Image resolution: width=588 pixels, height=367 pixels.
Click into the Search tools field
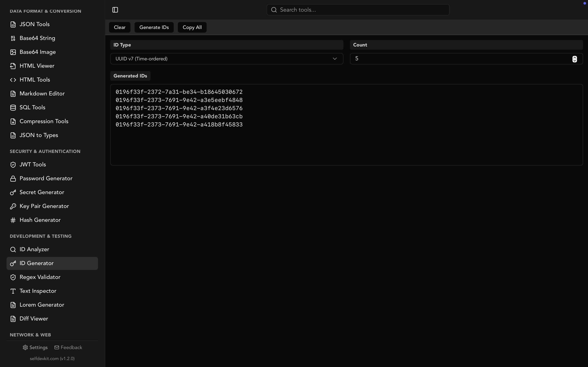pyautogui.click(x=357, y=10)
